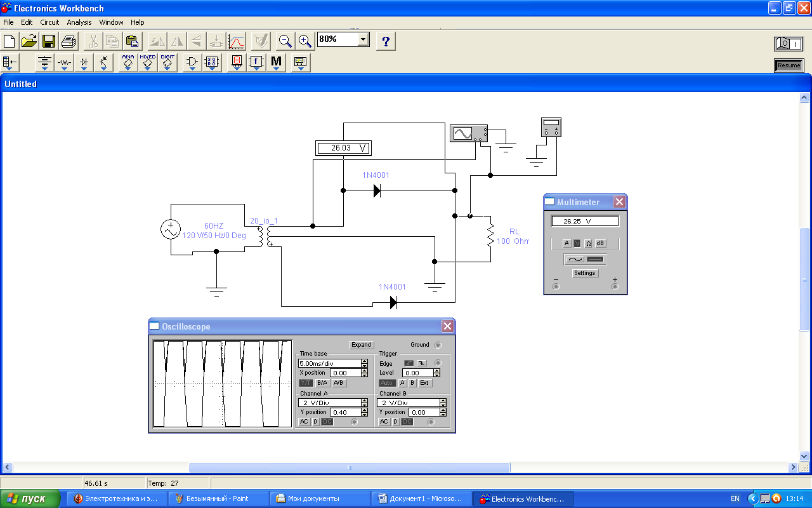The height and width of the screenshot is (508, 812).
Task: Step Channel A V/Div scale
Action: [364, 403]
